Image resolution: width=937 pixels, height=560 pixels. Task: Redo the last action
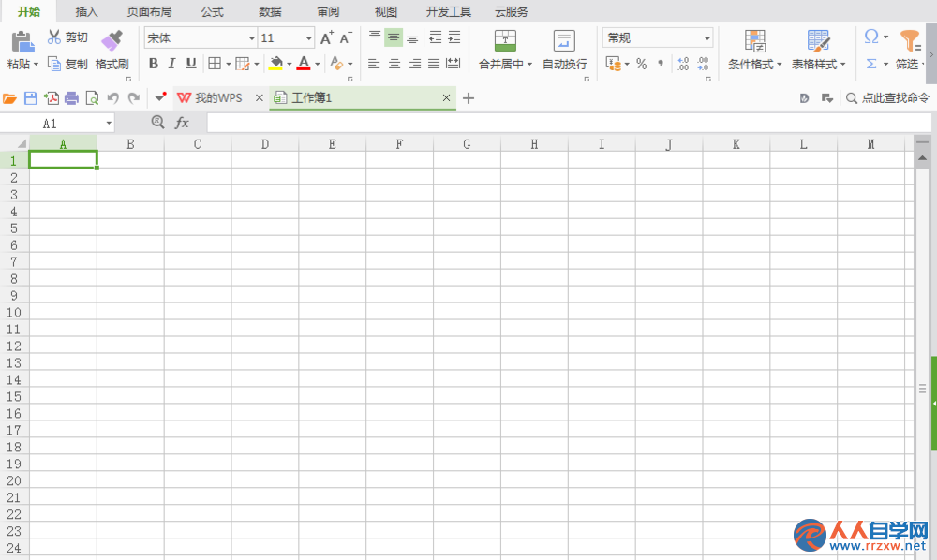tap(134, 98)
